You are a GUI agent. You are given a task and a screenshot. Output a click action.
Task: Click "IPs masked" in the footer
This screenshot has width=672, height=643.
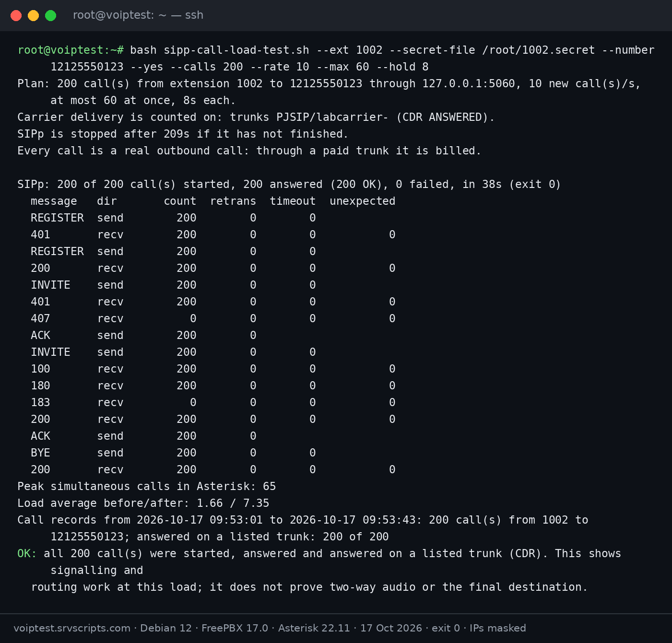[498, 628]
